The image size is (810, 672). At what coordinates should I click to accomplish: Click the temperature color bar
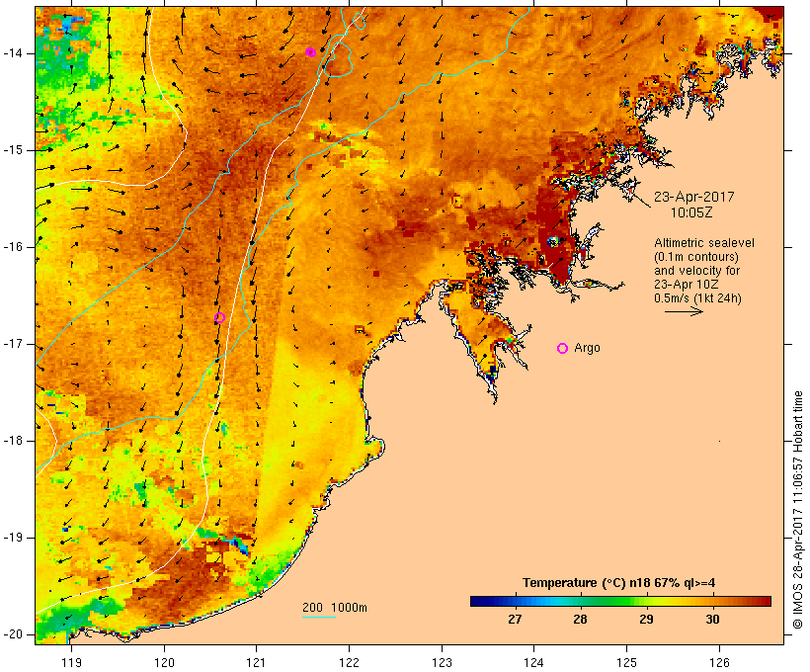(x=620, y=601)
